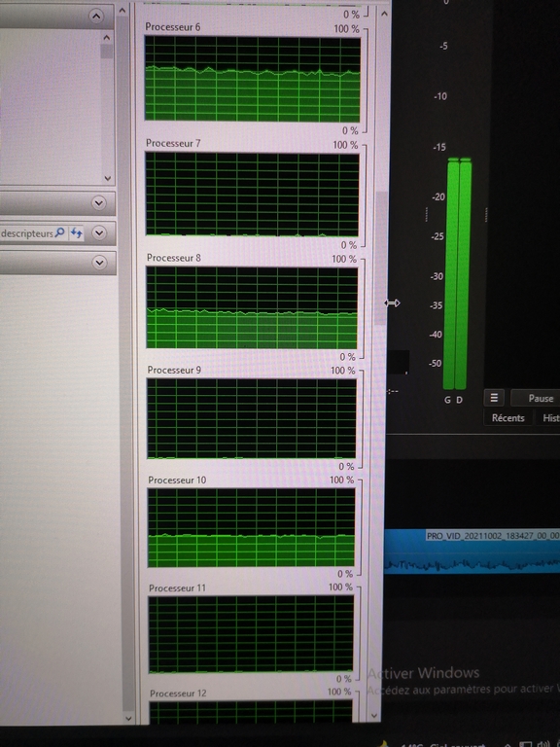Screen dimensions: 560x747
Task: Click the processor graphs scrollbar thumb
Action: (381, 258)
